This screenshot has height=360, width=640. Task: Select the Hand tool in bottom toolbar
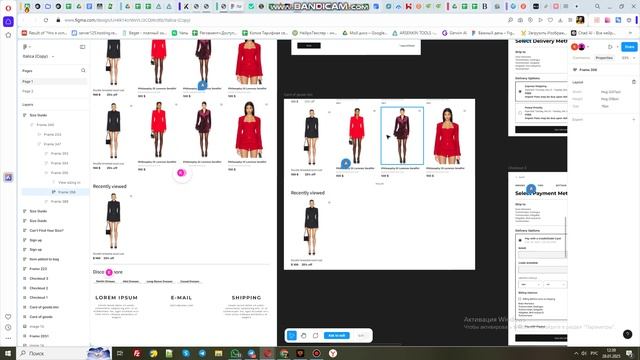click(x=304, y=336)
